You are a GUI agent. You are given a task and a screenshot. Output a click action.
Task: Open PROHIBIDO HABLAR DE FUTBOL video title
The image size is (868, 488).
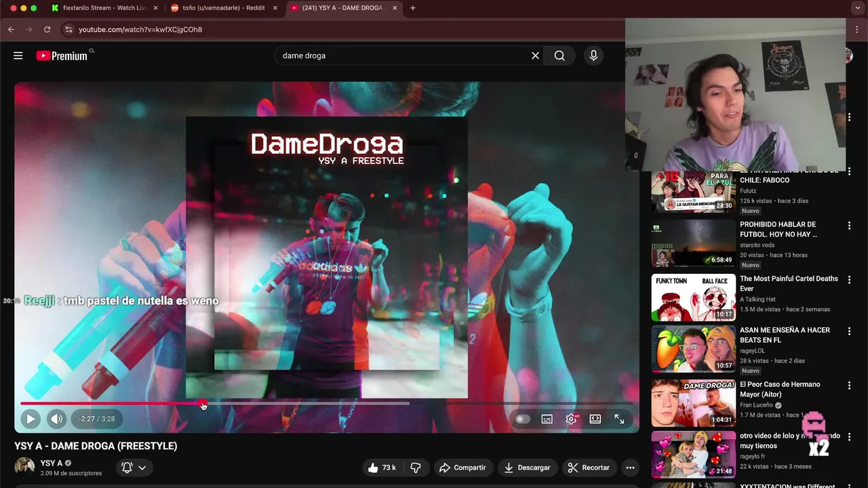778,229
